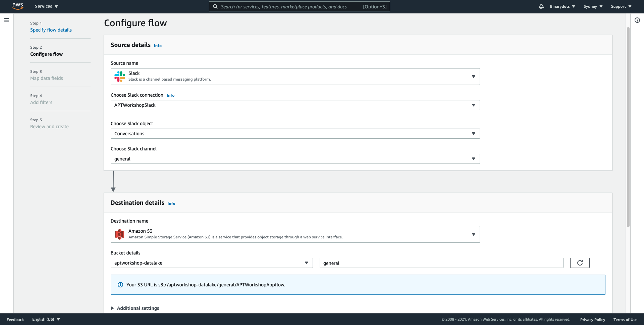Click the search magnifier icon
Image resolution: width=644 pixels, height=325 pixels.
215,6
